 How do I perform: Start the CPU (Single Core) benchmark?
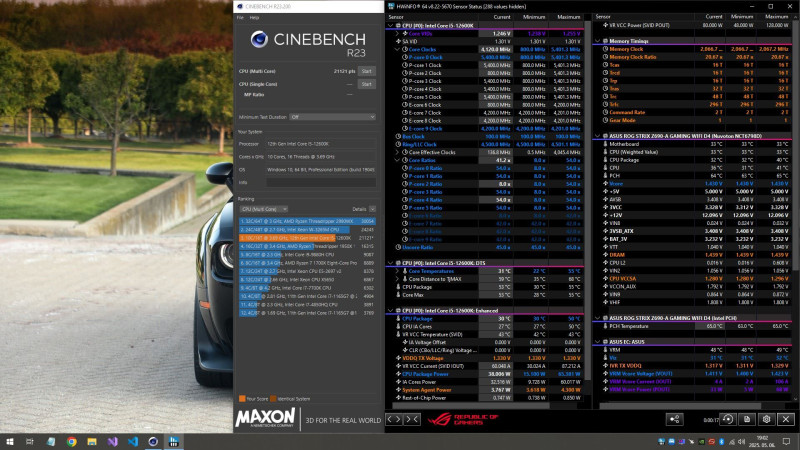click(x=366, y=84)
